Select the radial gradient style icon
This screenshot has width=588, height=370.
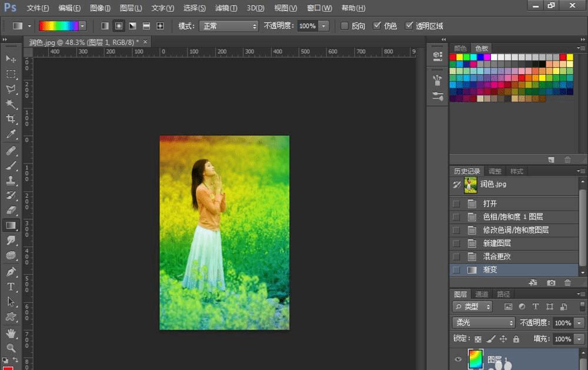pyautogui.click(x=118, y=26)
